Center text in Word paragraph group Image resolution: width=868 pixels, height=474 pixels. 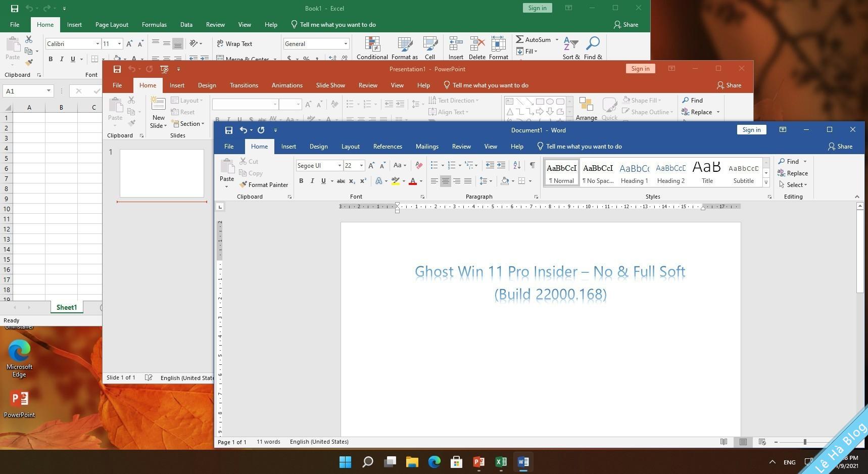(x=445, y=181)
